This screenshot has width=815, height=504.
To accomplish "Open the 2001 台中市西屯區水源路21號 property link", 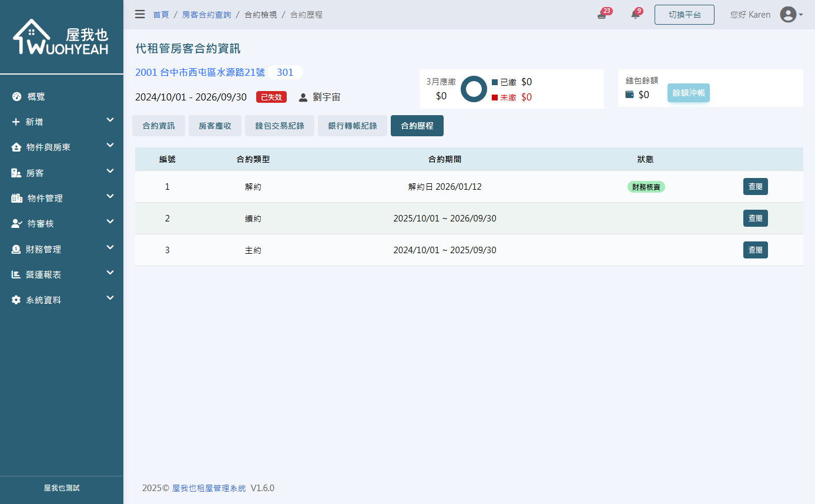I will click(199, 72).
